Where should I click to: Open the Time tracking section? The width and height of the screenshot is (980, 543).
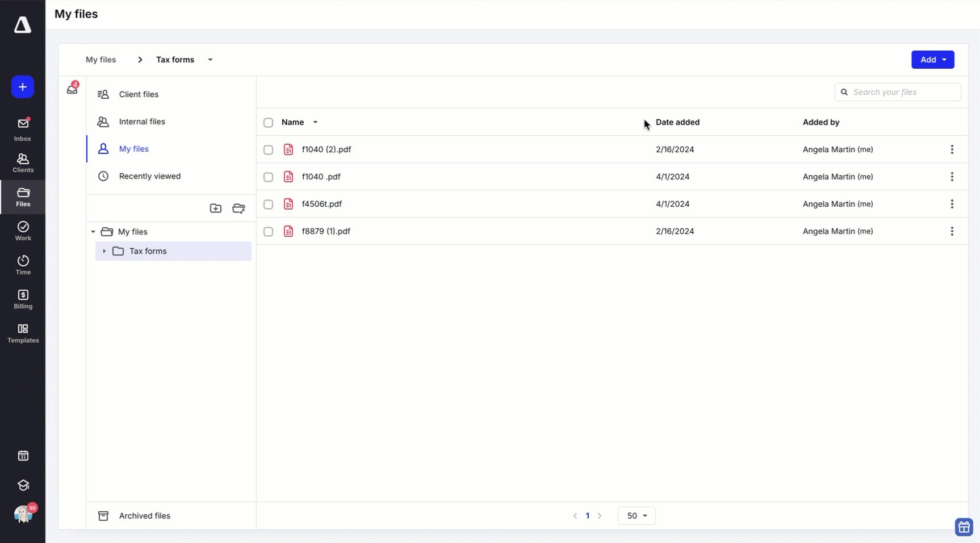pos(23,264)
